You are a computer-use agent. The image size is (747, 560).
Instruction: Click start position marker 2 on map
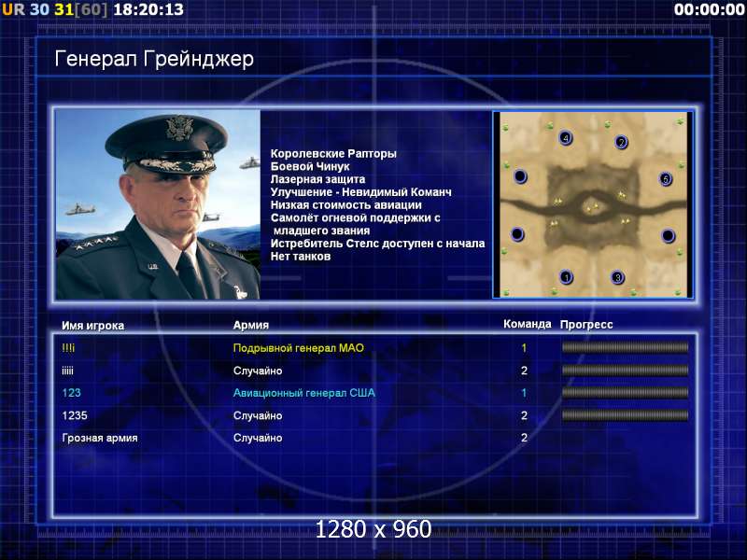tap(621, 142)
